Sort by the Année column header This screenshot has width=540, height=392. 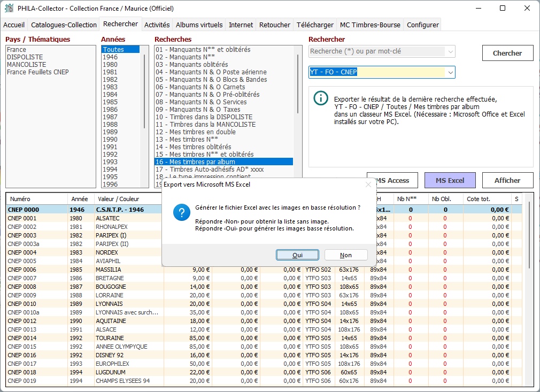(x=80, y=199)
